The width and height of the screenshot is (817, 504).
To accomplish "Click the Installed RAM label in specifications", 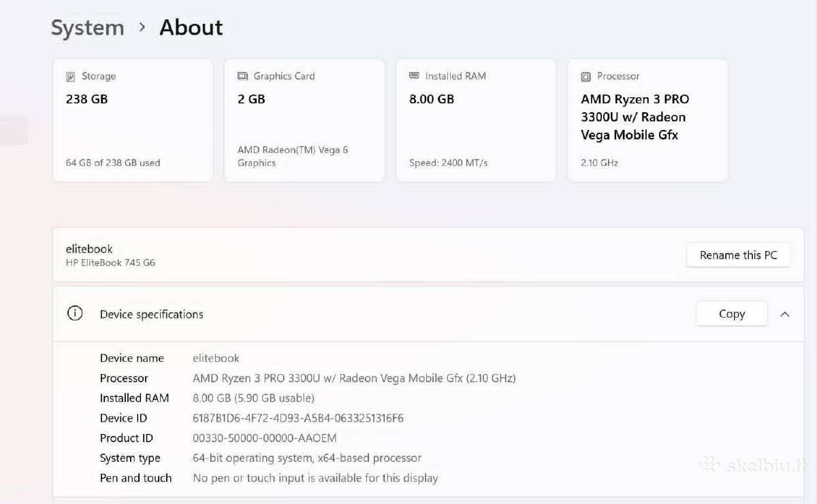I will 135,398.
